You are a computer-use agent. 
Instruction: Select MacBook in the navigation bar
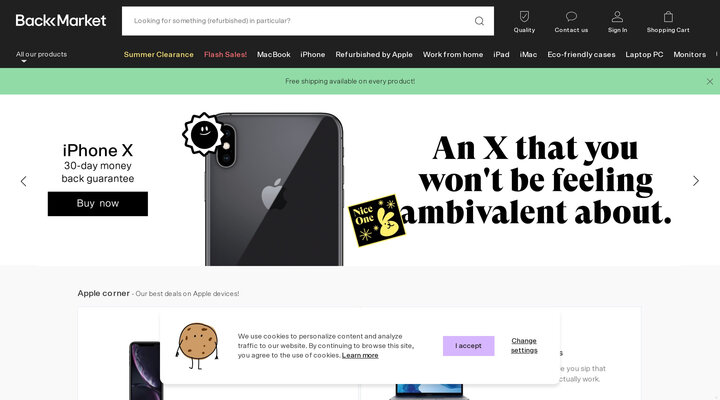(x=274, y=54)
